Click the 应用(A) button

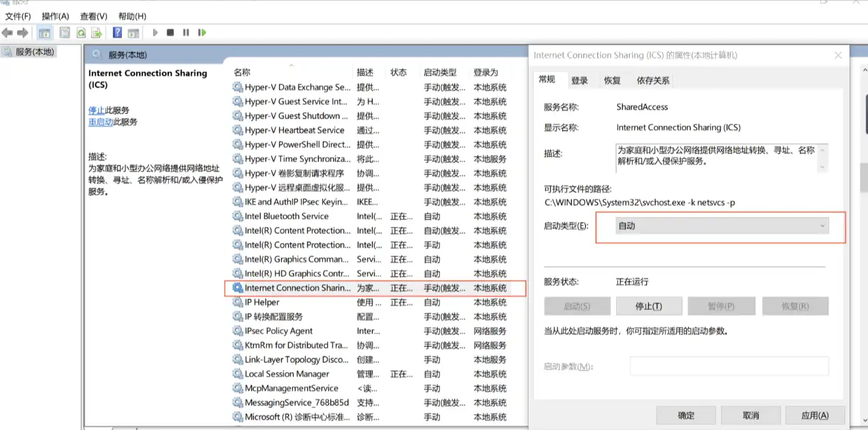pos(815,415)
